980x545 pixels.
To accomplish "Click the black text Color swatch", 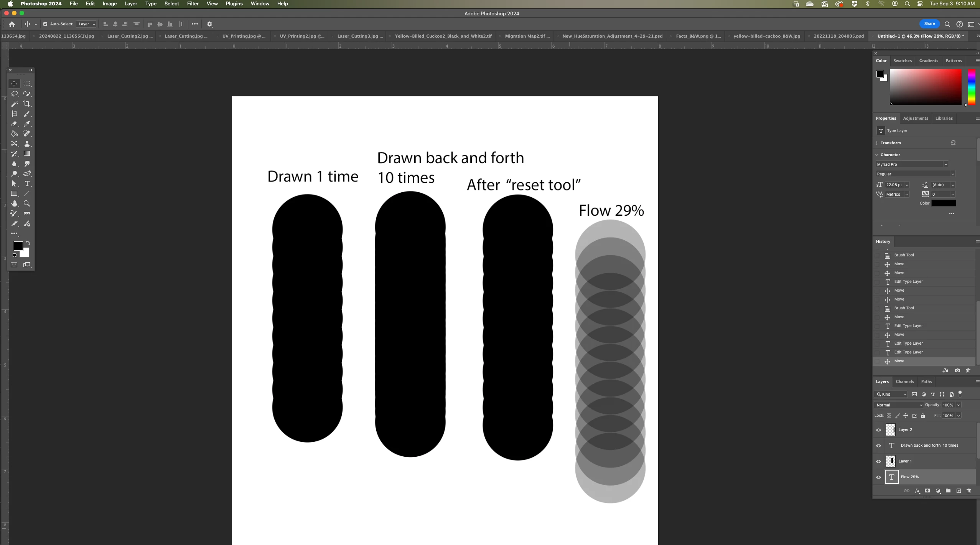I will tap(943, 203).
